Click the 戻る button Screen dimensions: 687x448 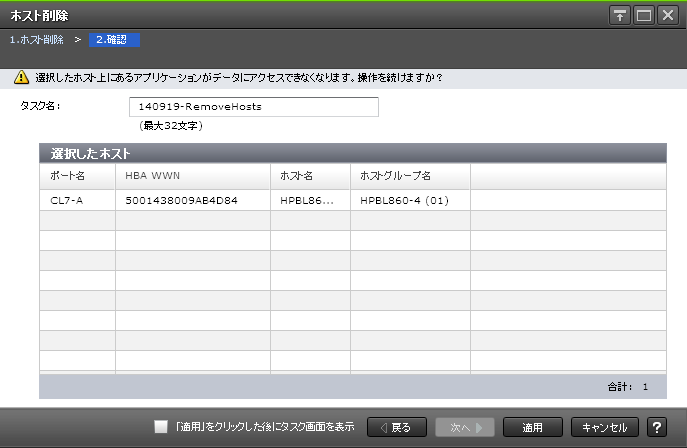[397, 427]
